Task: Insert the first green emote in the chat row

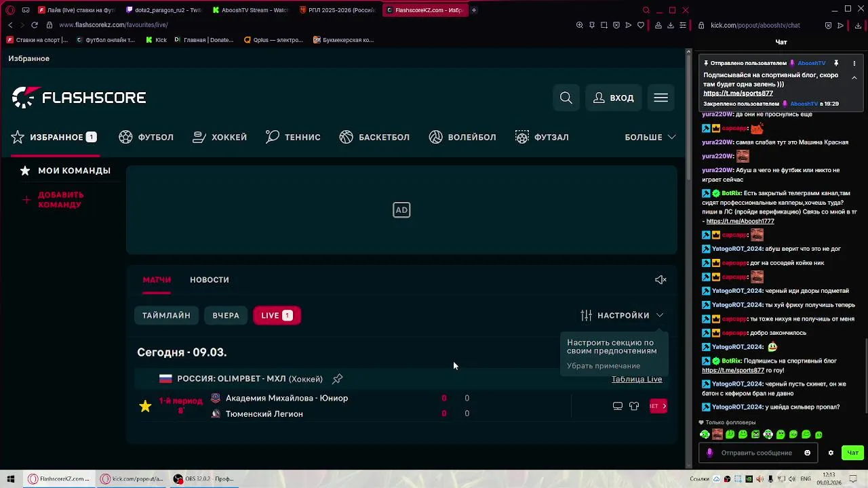Action: click(x=705, y=434)
